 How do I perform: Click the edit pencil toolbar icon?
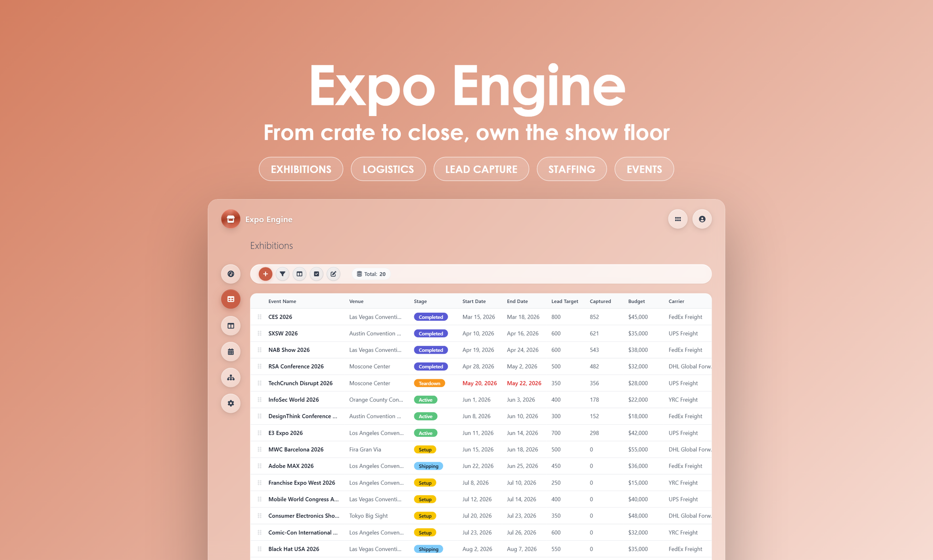coord(333,274)
